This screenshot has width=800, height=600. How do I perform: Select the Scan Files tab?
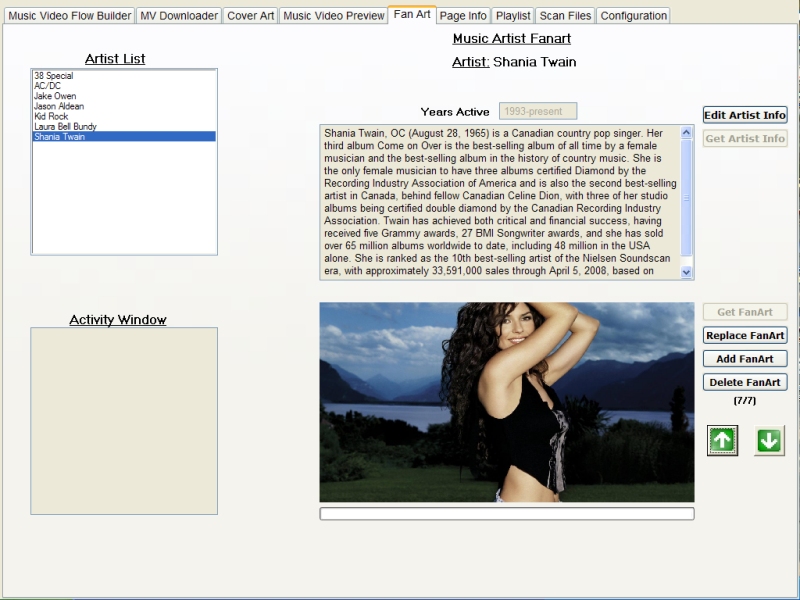coord(565,16)
